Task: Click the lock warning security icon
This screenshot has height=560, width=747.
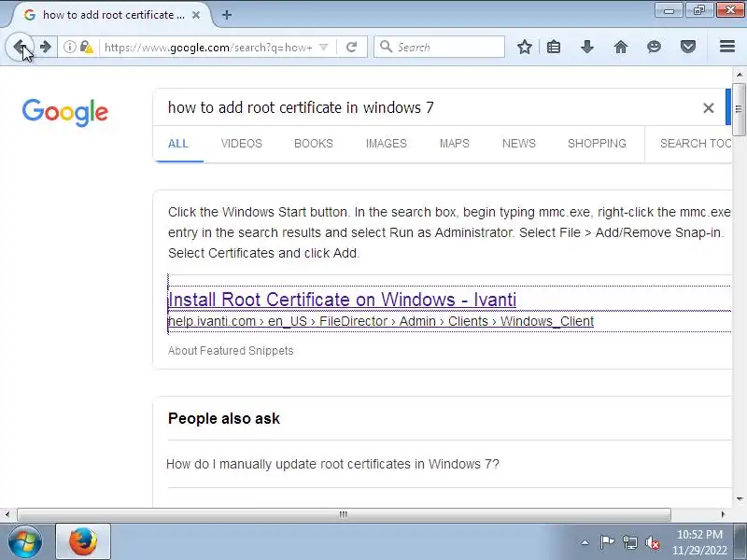Action: [86, 47]
